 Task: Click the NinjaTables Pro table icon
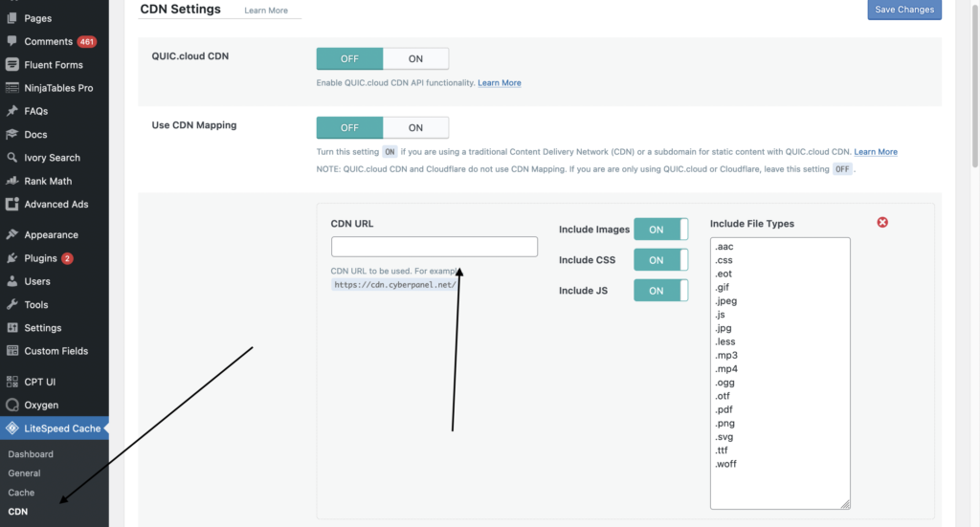click(11, 87)
